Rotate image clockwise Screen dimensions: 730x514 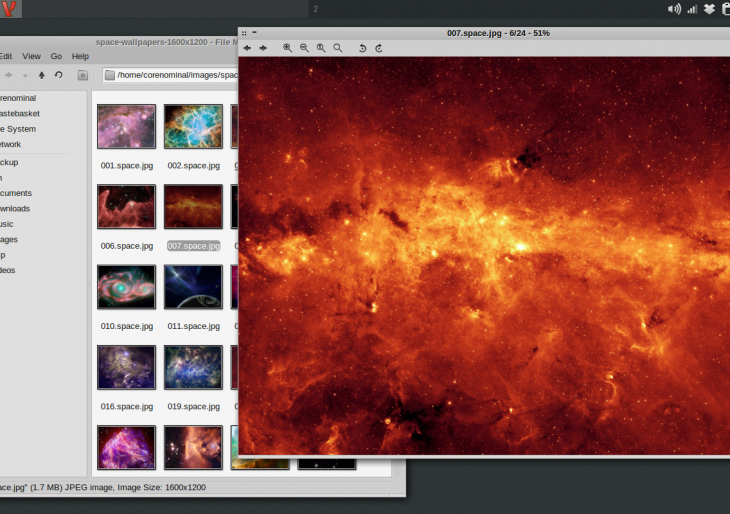point(379,48)
